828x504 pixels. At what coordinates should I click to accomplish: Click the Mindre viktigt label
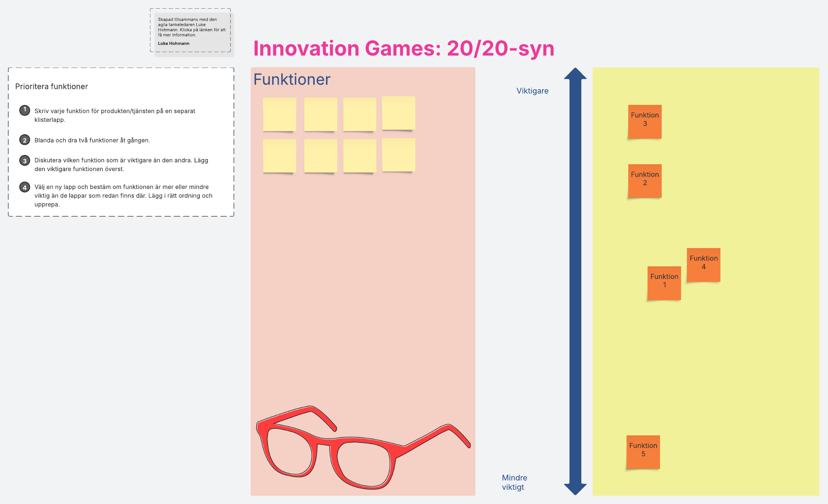(514, 482)
